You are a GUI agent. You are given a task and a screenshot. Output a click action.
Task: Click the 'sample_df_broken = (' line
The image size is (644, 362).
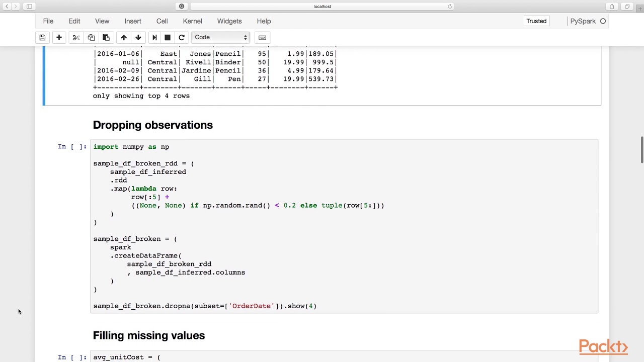(135, 239)
